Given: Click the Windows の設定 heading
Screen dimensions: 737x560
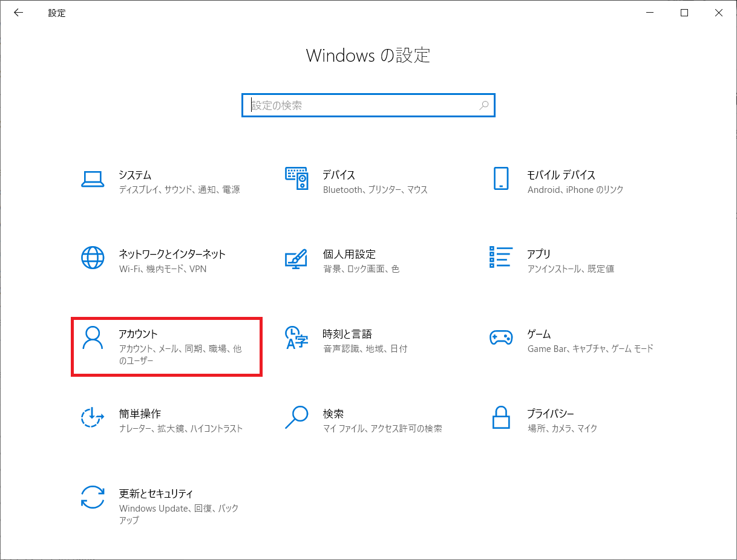Looking at the screenshot, I should click(x=368, y=55).
